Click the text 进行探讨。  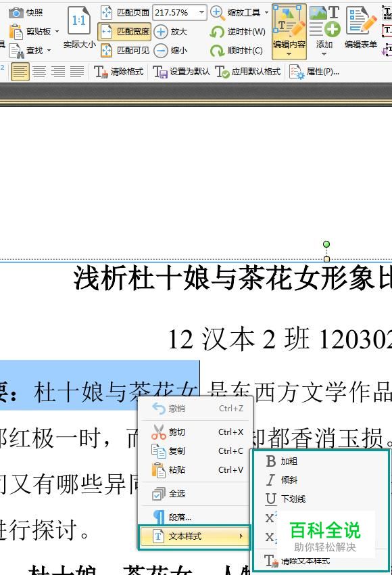(x=44, y=530)
